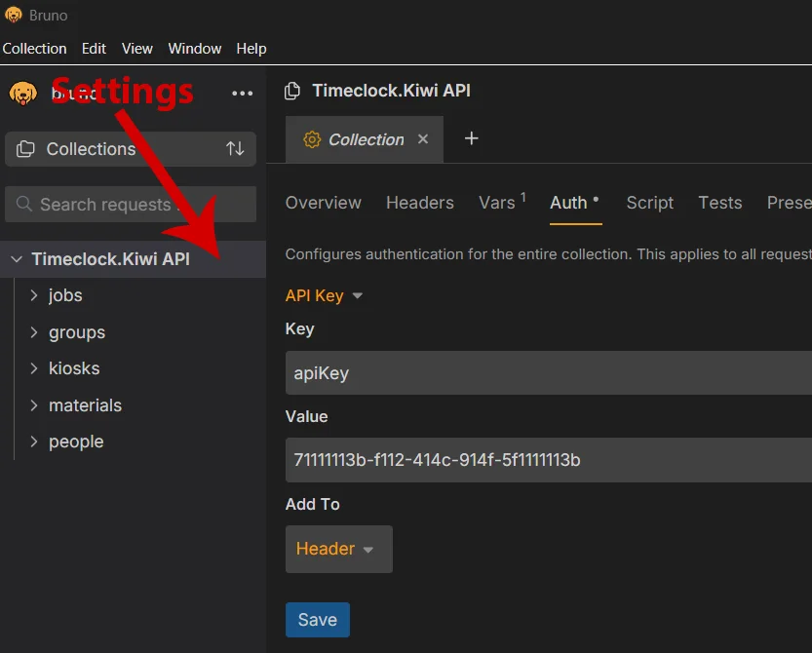This screenshot has width=812, height=653.
Task: Expand the groups folder
Action: [x=34, y=332]
